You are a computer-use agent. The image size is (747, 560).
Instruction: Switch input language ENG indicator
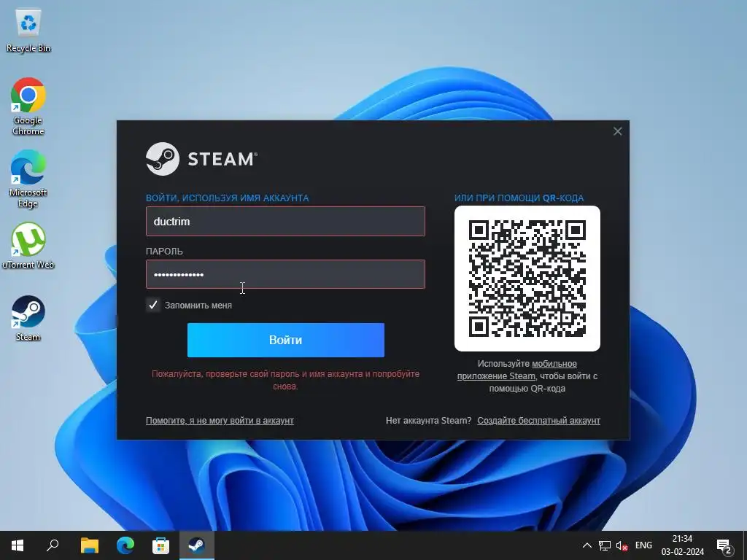click(643, 545)
